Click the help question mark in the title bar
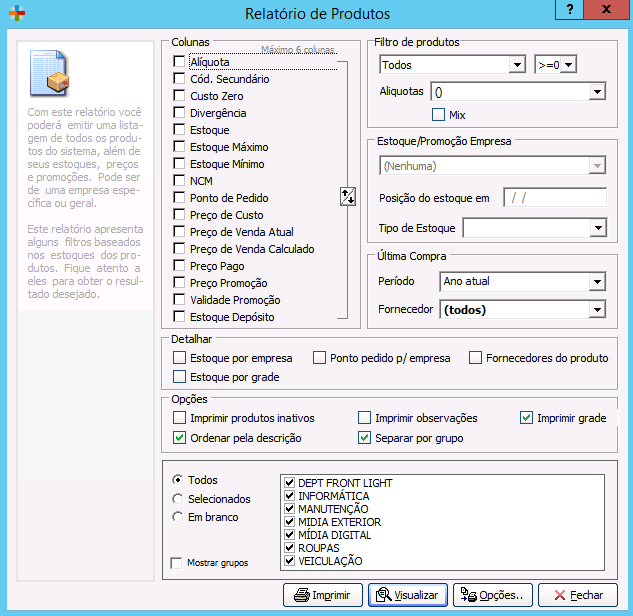This screenshot has width=633, height=616. pyautogui.click(x=569, y=13)
